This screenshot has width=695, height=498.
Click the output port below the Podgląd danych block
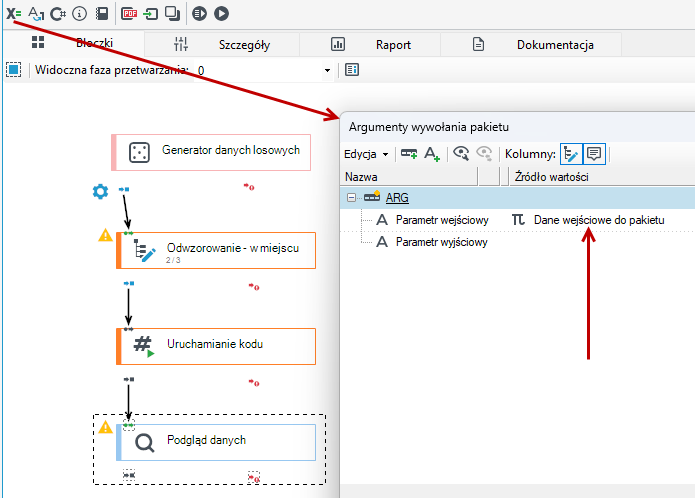pos(129,475)
